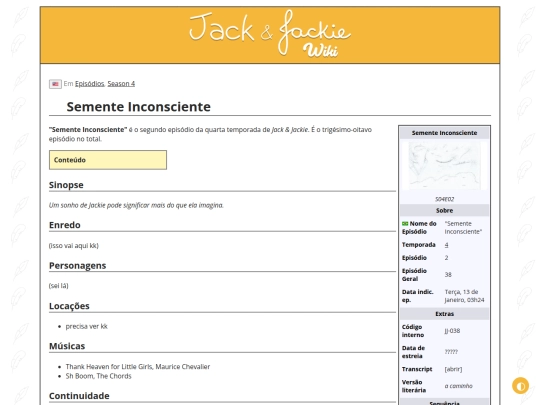Click the Locações section heading
This screenshot has width=540, height=405.
point(69,306)
